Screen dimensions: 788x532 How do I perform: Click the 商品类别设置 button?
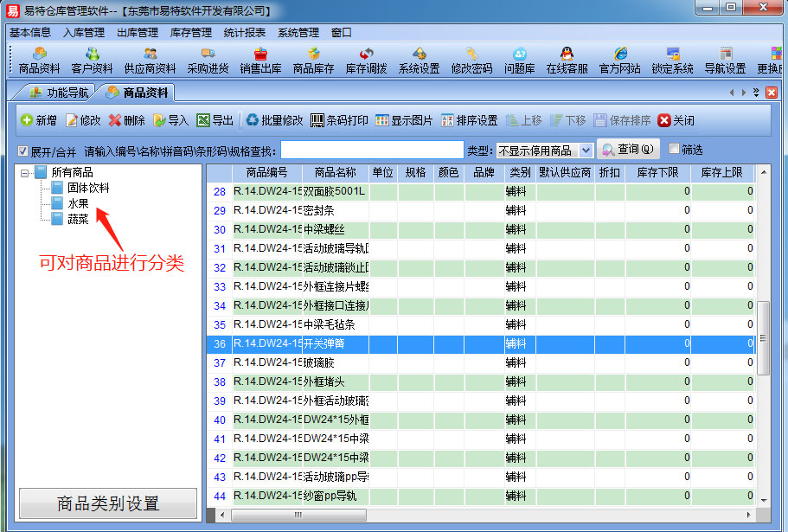tap(108, 503)
